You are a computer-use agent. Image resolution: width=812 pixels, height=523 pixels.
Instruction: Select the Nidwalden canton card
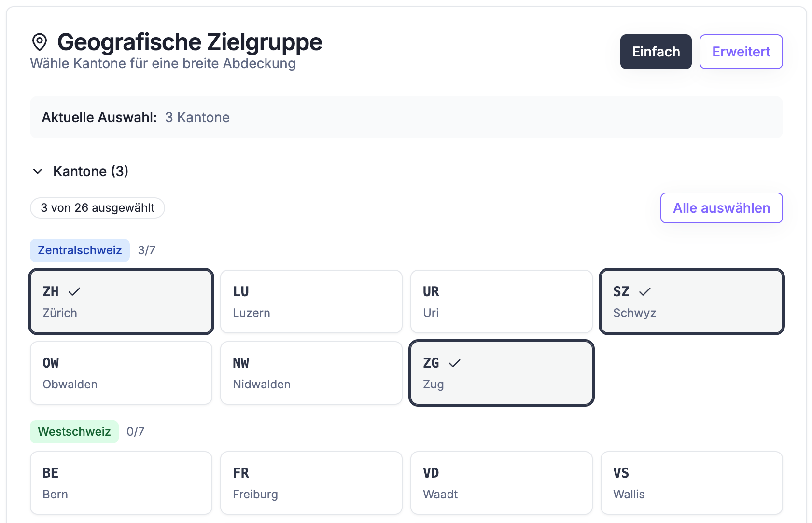click(311, 373)
